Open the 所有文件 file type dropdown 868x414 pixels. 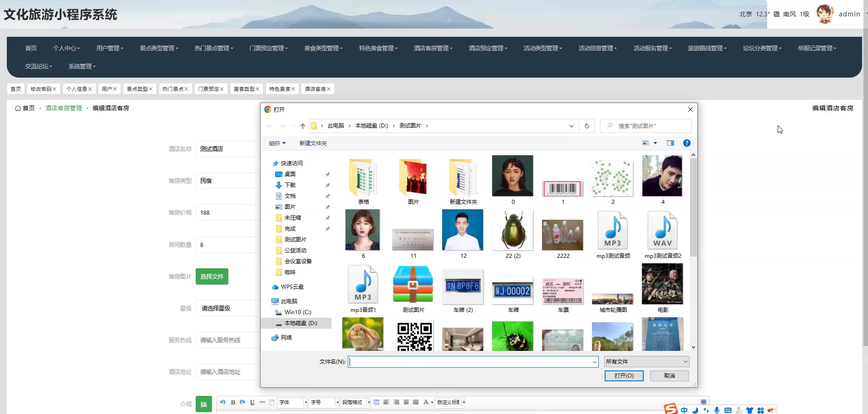646,362
